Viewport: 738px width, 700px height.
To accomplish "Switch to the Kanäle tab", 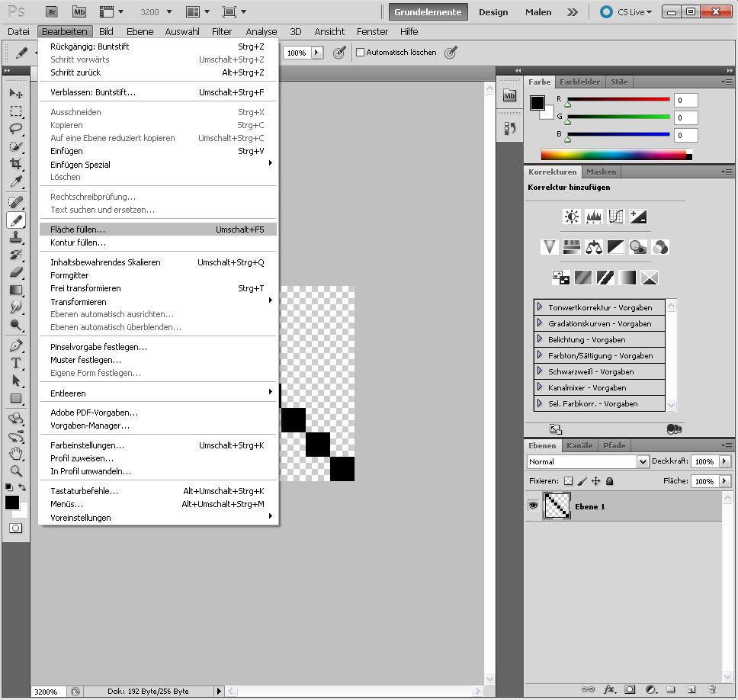I will click(579, 445).
